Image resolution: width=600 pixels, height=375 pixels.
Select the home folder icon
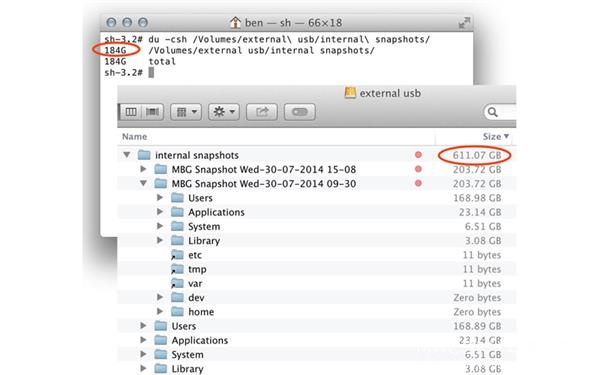click(x=177, y=311)
